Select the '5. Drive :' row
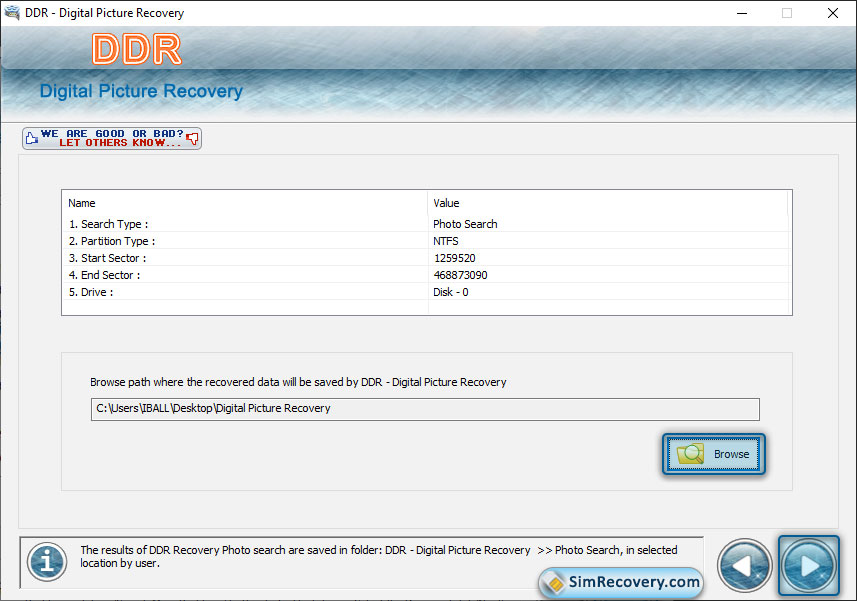The width and height of the screenshot is (857, 601). pyautogui.click(x=426, y=292)
